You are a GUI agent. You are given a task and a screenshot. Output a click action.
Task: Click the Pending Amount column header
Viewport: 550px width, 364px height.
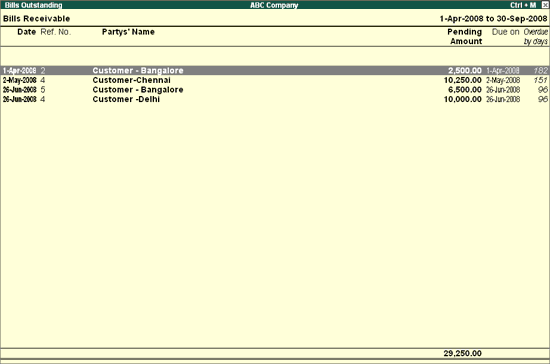pyautogui.click(x=465, y=36)
